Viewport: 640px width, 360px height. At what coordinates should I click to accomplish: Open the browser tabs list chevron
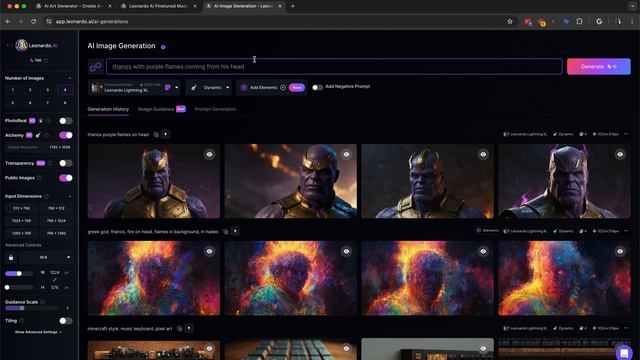633,6
